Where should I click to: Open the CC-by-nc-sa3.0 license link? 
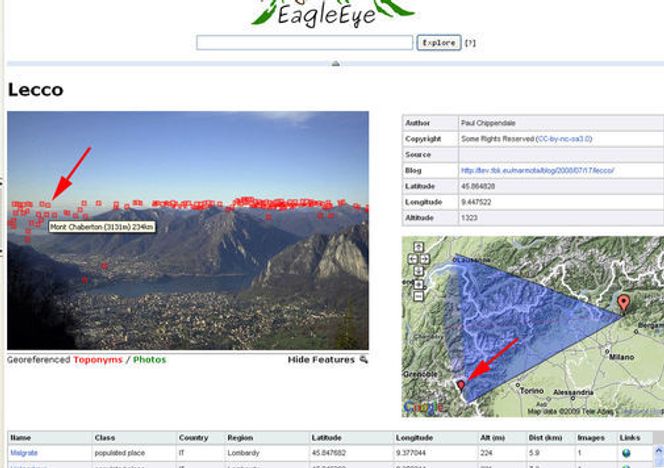[564, 139]
